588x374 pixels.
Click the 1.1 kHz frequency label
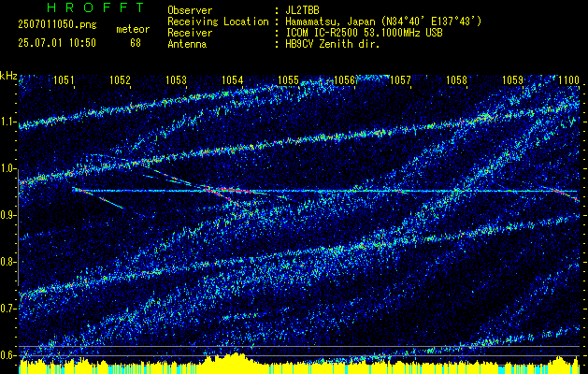coord(8,122)
